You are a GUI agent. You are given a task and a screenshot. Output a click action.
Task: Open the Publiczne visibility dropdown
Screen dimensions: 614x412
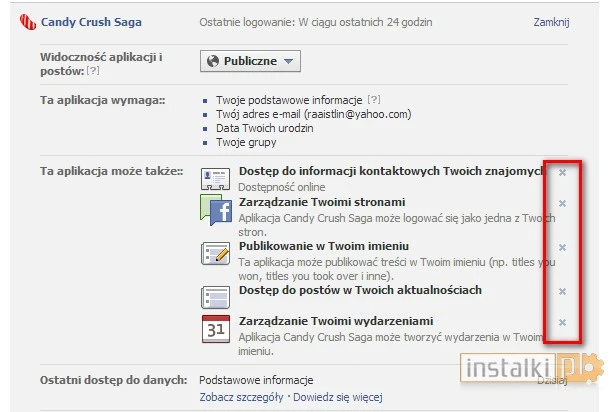coord(250,61)
